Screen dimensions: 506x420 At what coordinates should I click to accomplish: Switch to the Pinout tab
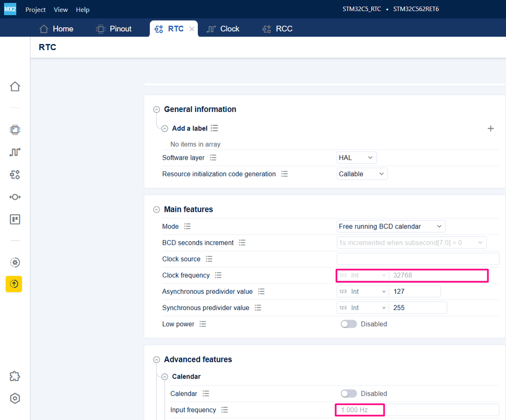pos(114,29)
